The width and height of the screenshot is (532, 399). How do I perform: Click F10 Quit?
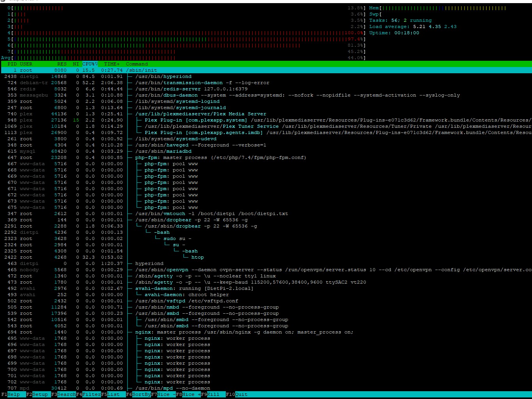[x=237, y=394]
